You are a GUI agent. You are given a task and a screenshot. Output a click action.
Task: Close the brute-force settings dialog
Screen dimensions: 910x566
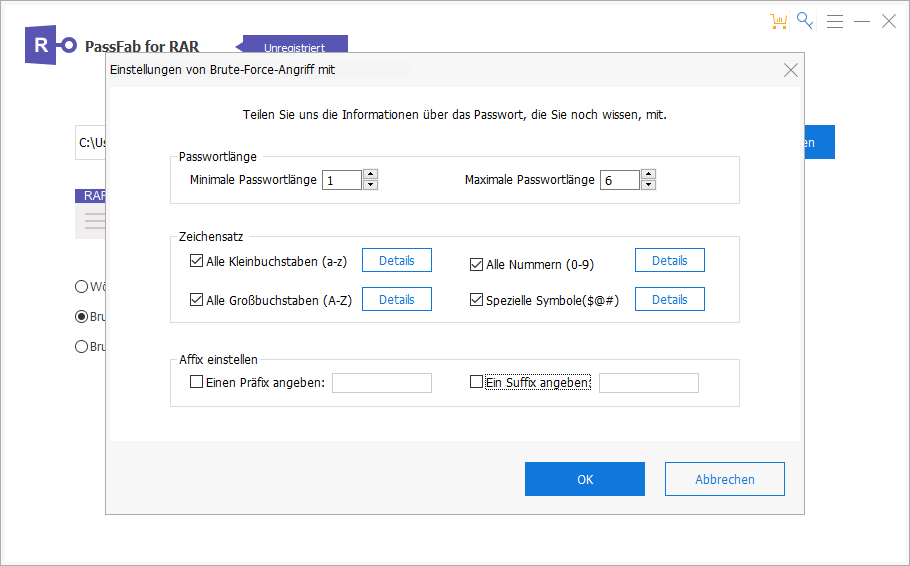click(790, 70)
